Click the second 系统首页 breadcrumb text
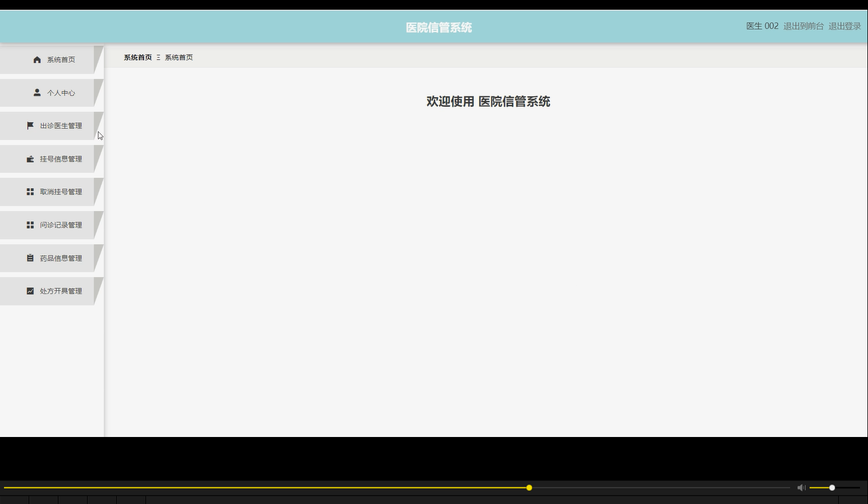 click(179, 57)
